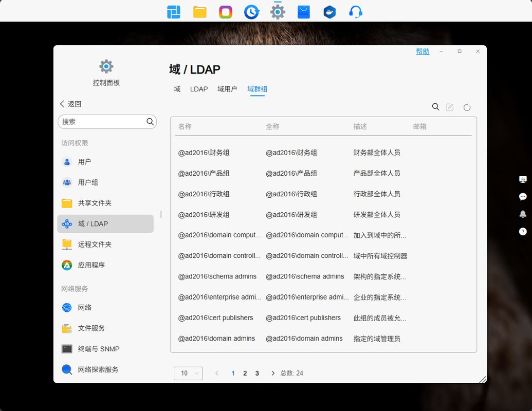The height and width of the screenshot is (411, 532).
Task: Click the description 研发部全体人员
Action: click(377, 215)
